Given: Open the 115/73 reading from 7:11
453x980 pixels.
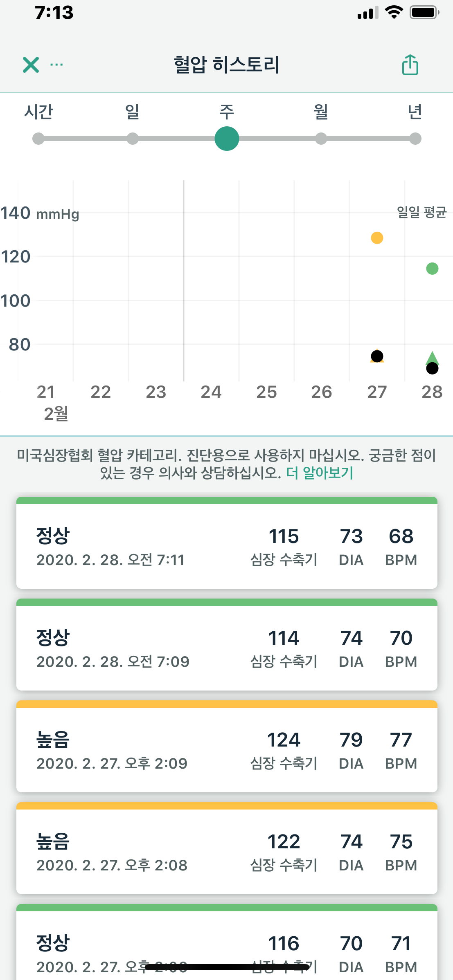Looking at the screenshot, I should pyautogui.click(x=227, y=546).
